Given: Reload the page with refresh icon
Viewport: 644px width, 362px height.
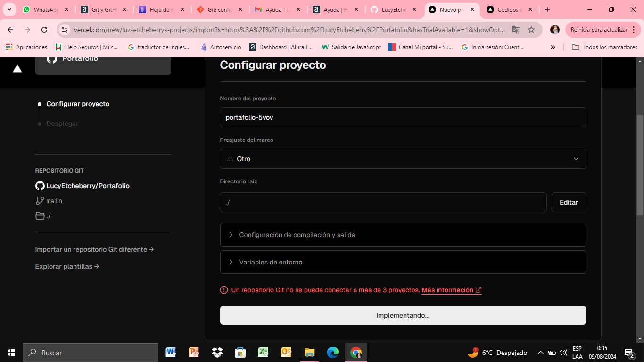Looking at the screenshot, I should point(44,30).
